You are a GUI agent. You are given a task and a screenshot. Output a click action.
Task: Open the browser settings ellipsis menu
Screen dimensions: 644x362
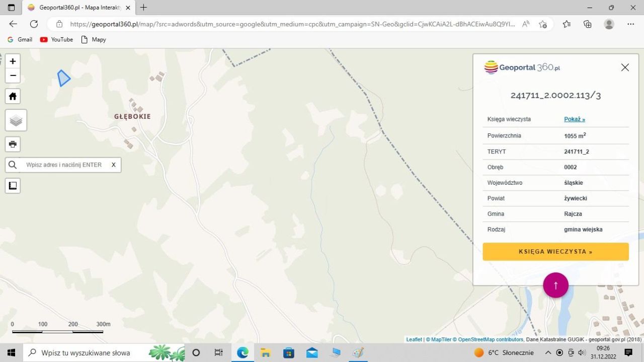point(630,24)
